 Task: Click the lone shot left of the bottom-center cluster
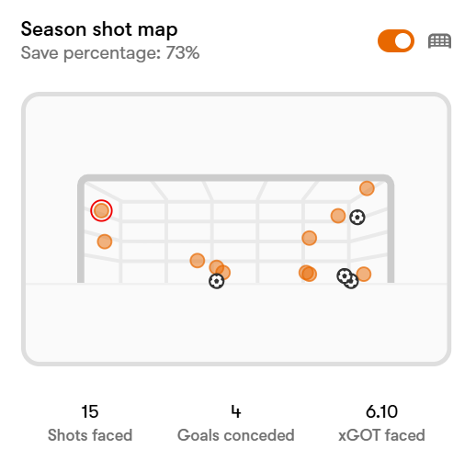point(198,261)
